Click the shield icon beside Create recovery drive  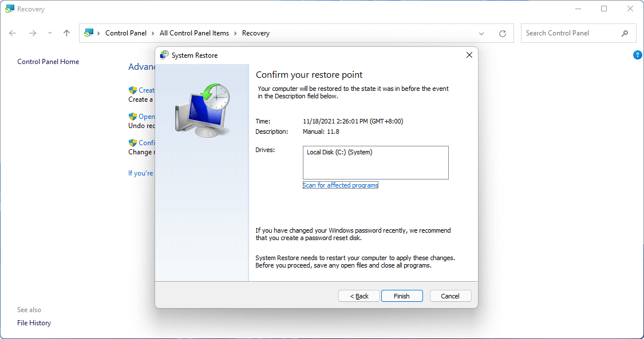132,90
